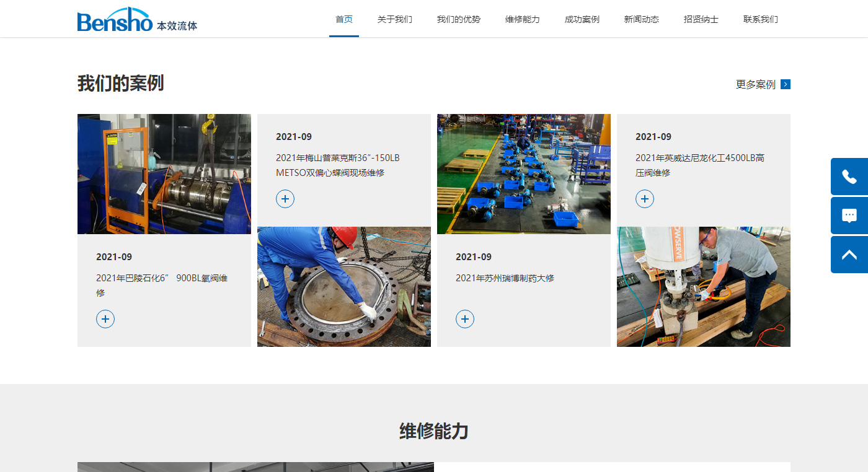Viewport: 868px width, 472px height.
Task: Click the 招贤纳士 menu link
Action: click(x=701, y=19)
